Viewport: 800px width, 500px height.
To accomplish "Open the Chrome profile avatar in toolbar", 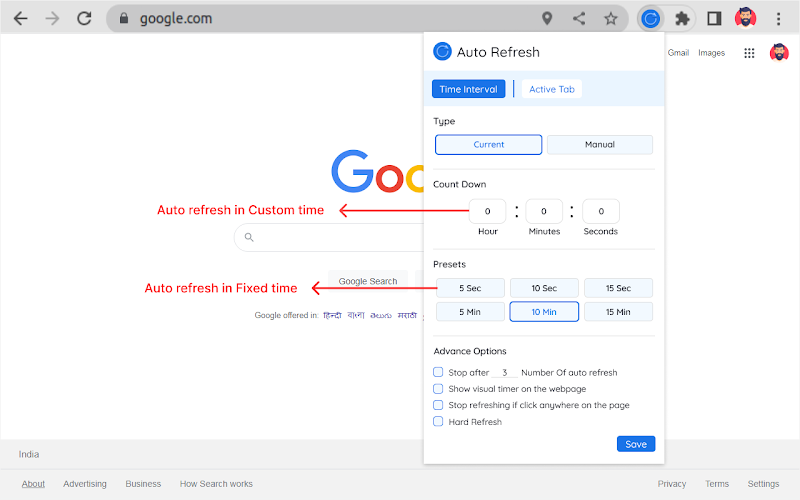I will [745, 18].
